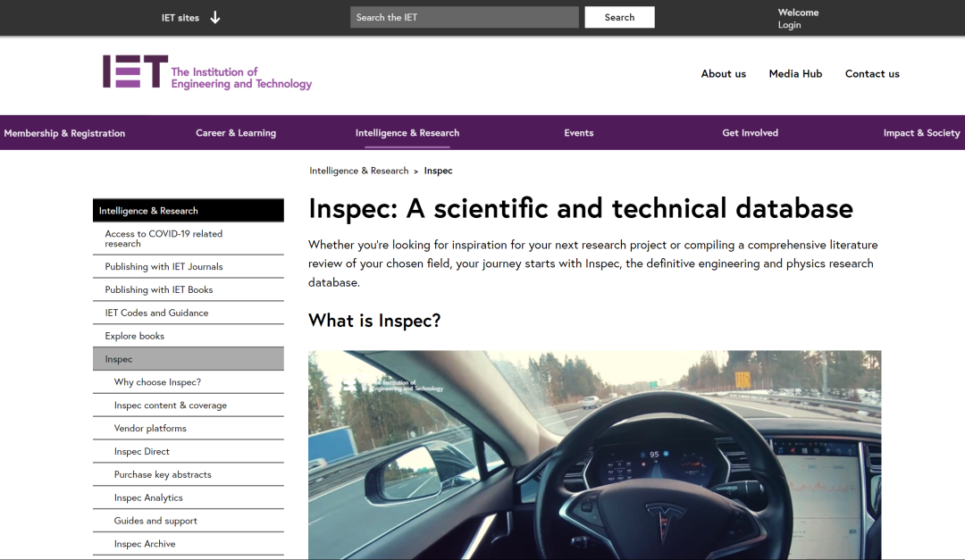Click Intelligence & Research breadcrumb link
965x560 pixels.
click(x=359, y=171)
